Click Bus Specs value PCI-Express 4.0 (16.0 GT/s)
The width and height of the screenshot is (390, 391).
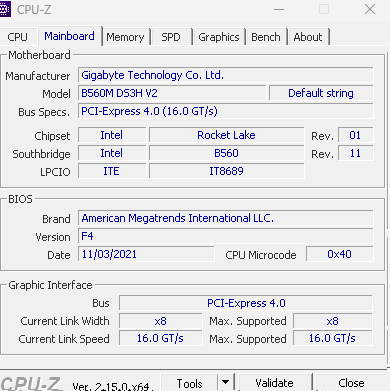226,111
